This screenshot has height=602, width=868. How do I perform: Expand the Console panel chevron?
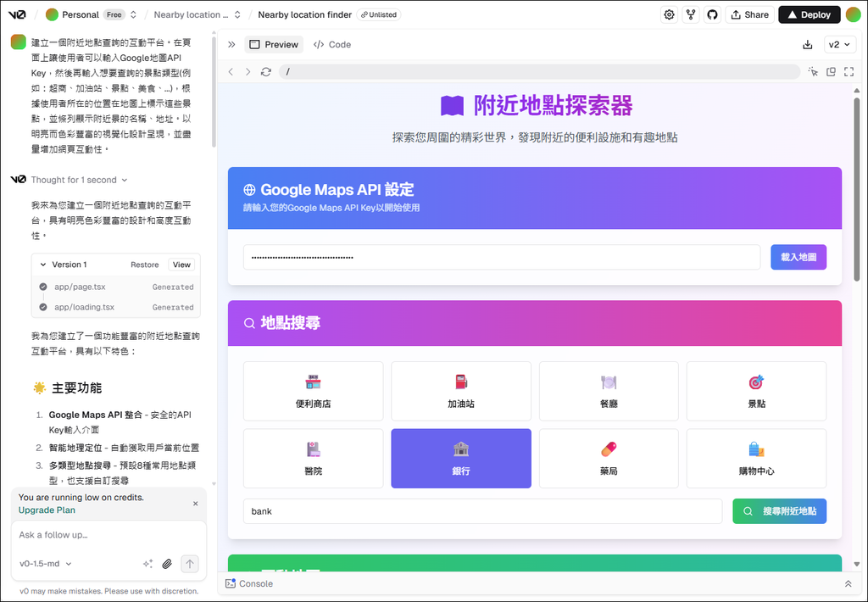[848, 583]
